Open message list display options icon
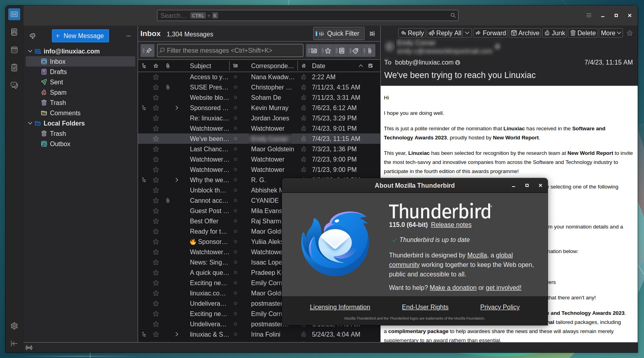Viewport: 644px width, 358px height. click(372, 34)
